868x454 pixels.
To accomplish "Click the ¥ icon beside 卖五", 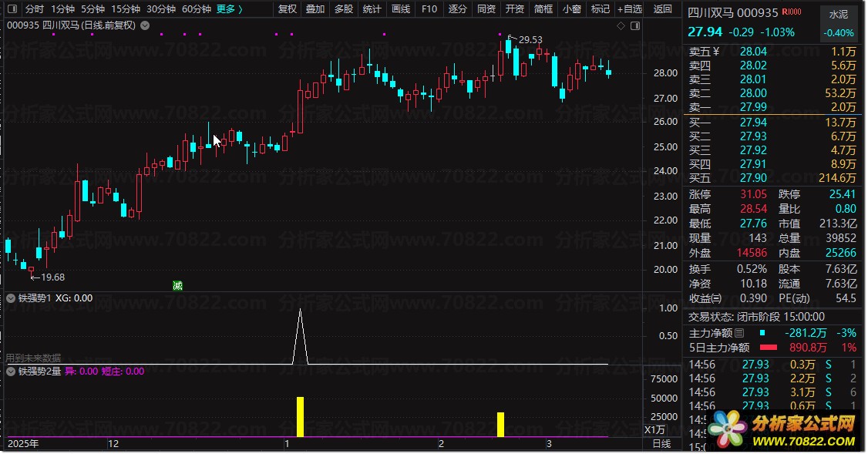I will tap(716, 52).
